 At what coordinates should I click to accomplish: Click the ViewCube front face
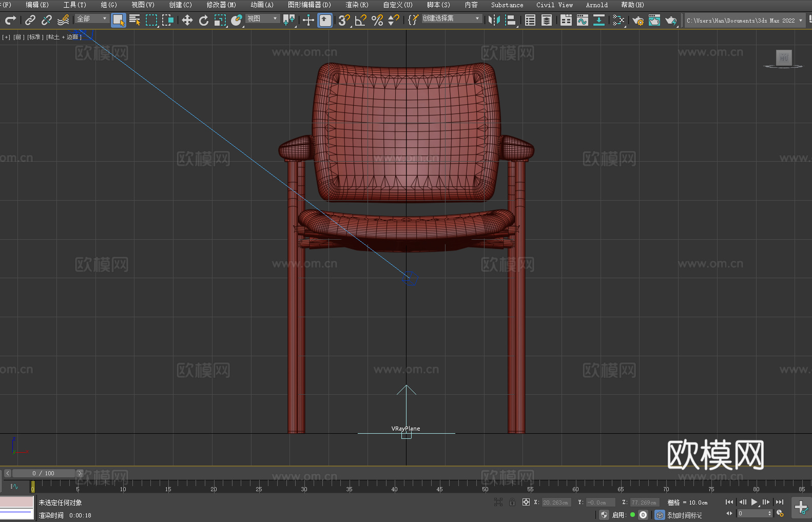coord(784,57)
